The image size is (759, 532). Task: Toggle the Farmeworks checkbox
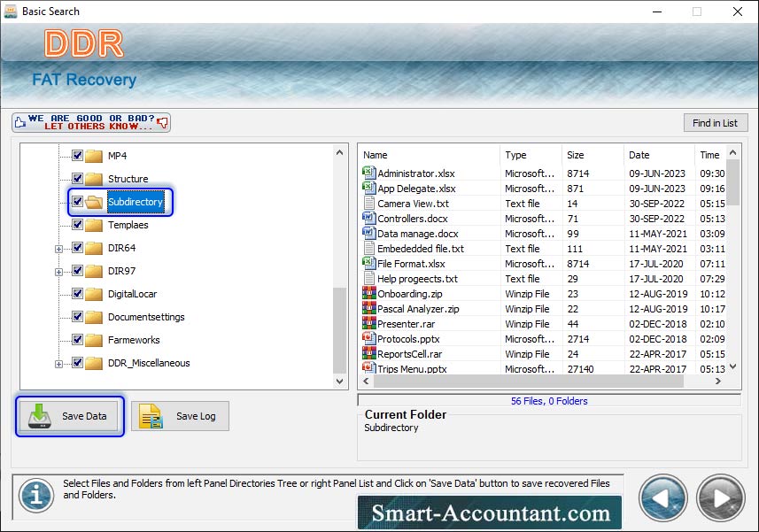(x=77, y=339)
